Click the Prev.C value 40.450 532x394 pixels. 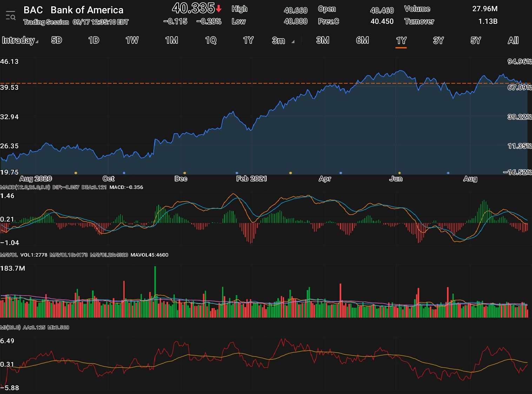(x=382, y=21)
